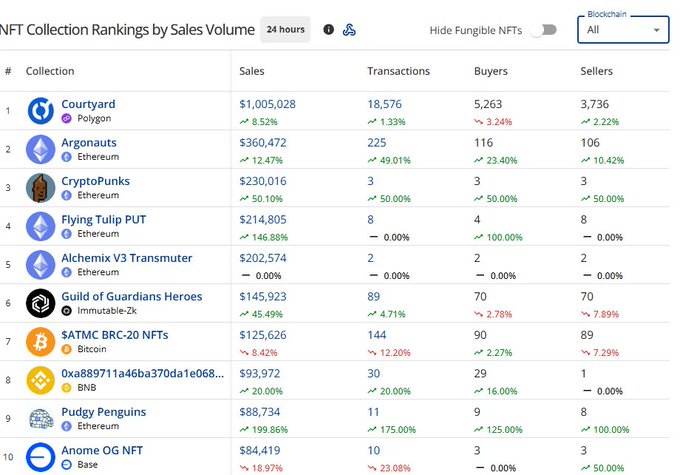The height and width of the screenshot is (475, 680).
Task: Click the NFT Collection Rankings by Sales Volume heading
Action: coord(127,29)
